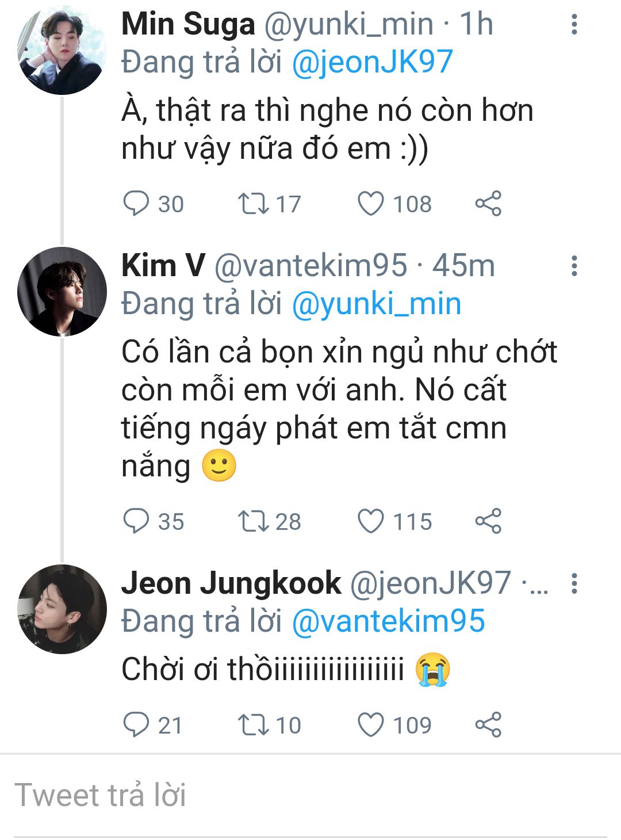Open more options on Jeon Jungkook's tweet
The image size is (621, 840).
coord(574,583)
